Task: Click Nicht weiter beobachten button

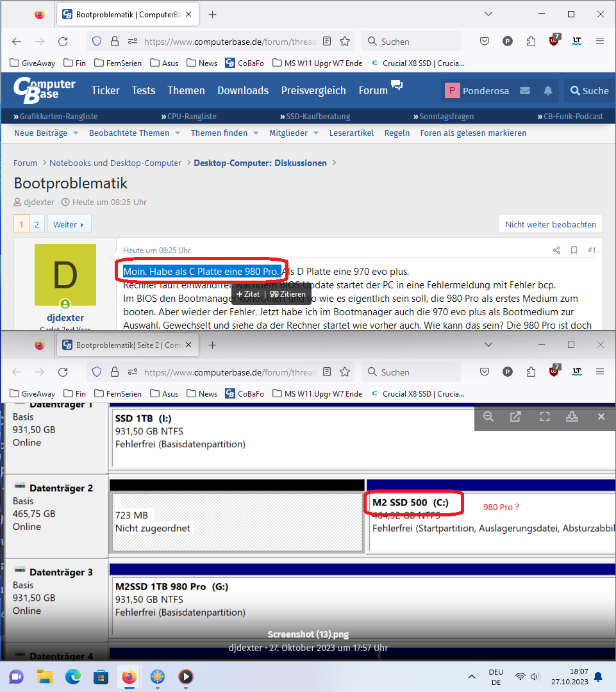Action: 550,224
